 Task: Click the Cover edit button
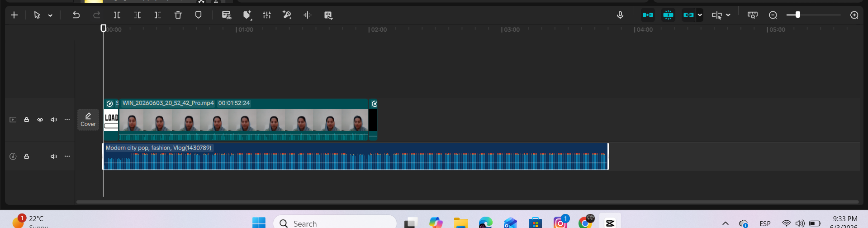pos(88,120)
